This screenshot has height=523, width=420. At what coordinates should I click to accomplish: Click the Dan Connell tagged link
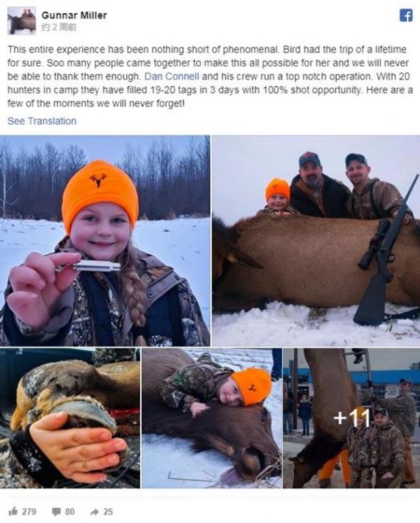tap(172, 76)
